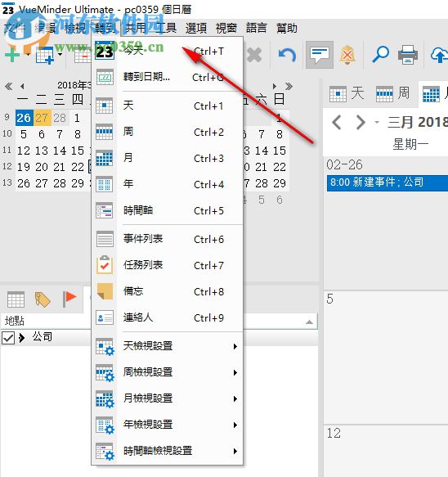Choose 月 Ctrl+3 menu entry
This screenshot has height=477, width=448.
(x=168, y=158)
